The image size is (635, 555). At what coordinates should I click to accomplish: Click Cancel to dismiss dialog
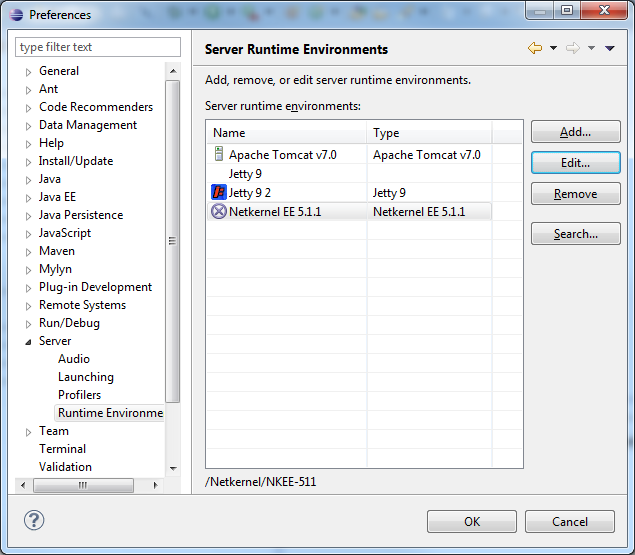570,521
